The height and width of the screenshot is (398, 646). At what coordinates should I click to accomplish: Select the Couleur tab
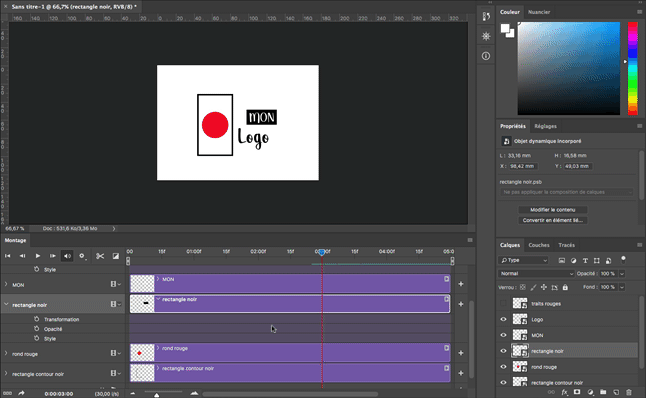(x=510, y=12)
